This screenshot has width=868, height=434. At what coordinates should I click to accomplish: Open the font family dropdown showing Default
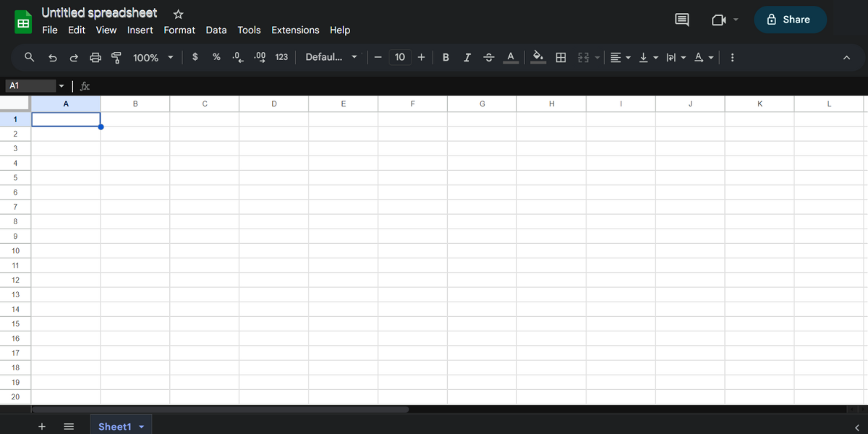(331, 57)
